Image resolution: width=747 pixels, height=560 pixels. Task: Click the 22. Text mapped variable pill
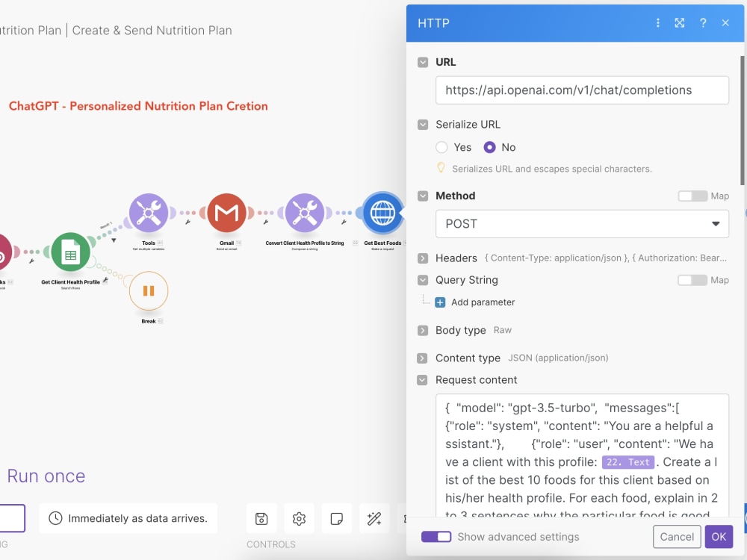[628, 462]
